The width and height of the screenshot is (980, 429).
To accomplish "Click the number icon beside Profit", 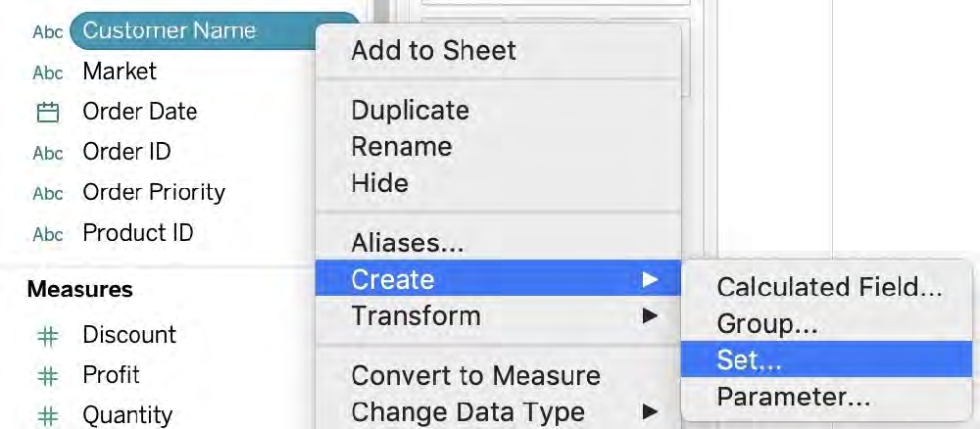I will coord(48,376).
